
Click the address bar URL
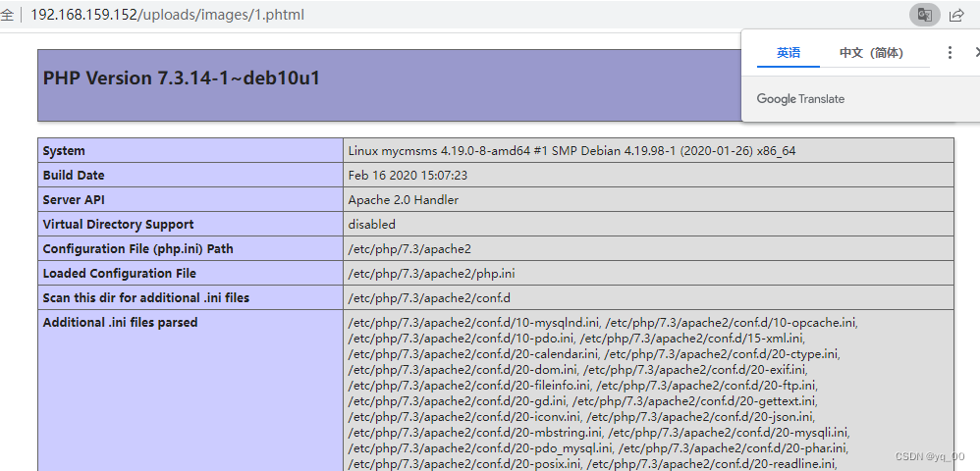click(x=167, y=15)
